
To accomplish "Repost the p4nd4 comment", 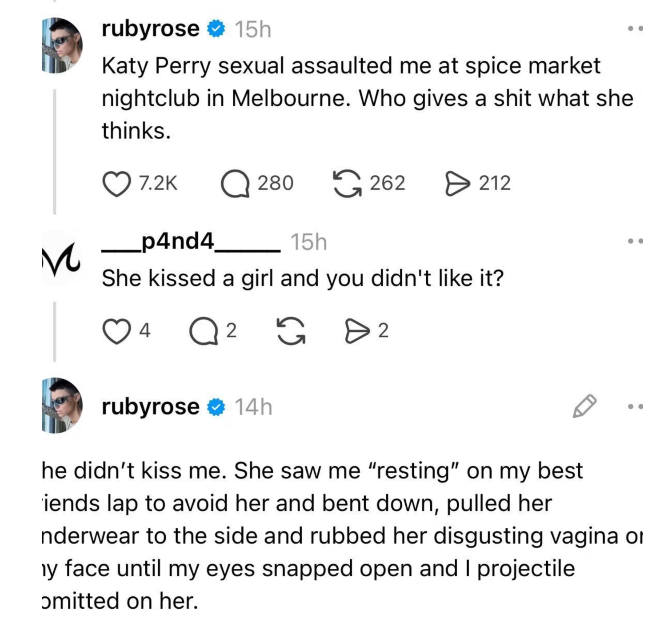I will 291,331.
